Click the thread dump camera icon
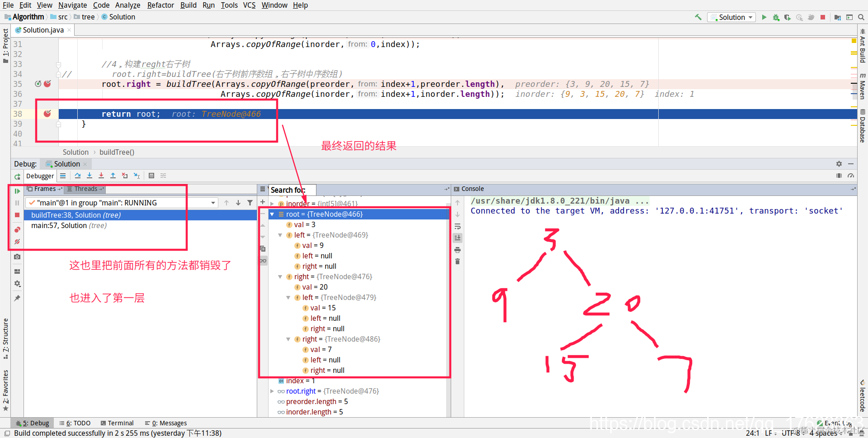The height and width of the screenshot is (438, 868). [x=17, y=257]
